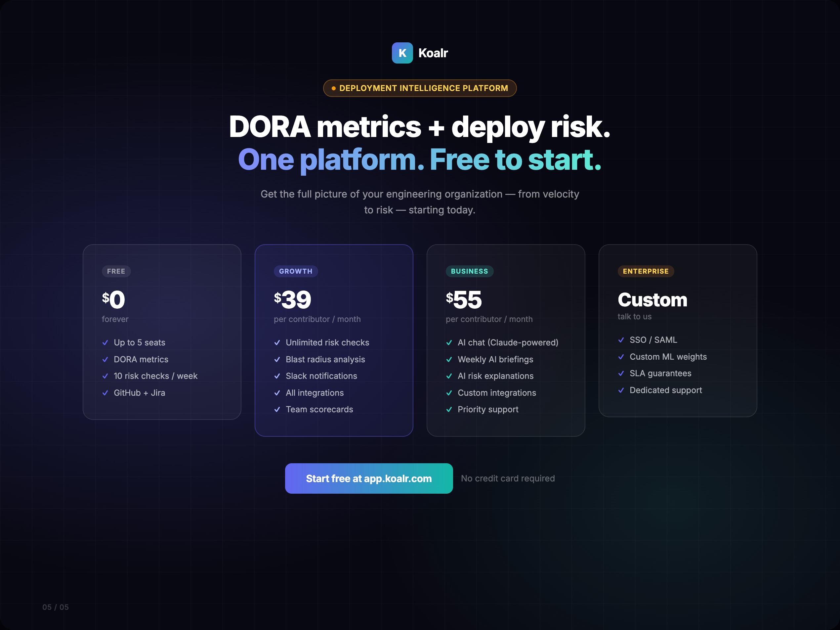Select the ENTERPRISE plan badge

(x=646, y=271)
